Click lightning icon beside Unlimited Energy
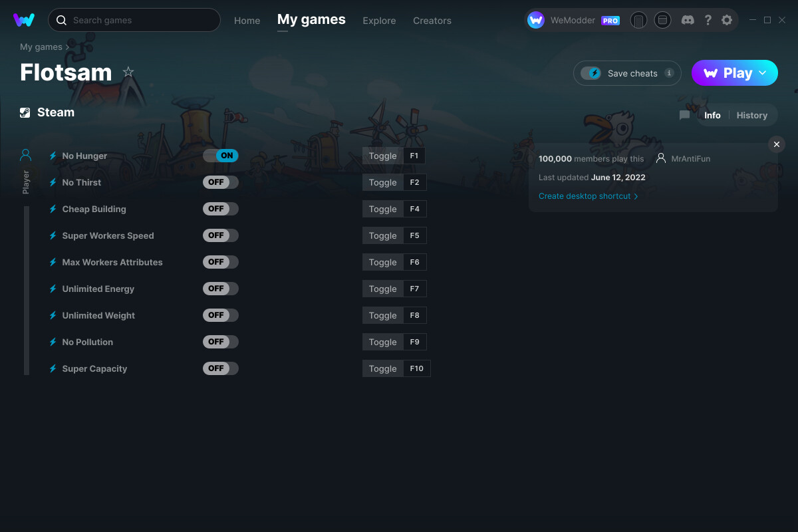The width and height of the screenshot is (798, 532). [x=53, y=289]
